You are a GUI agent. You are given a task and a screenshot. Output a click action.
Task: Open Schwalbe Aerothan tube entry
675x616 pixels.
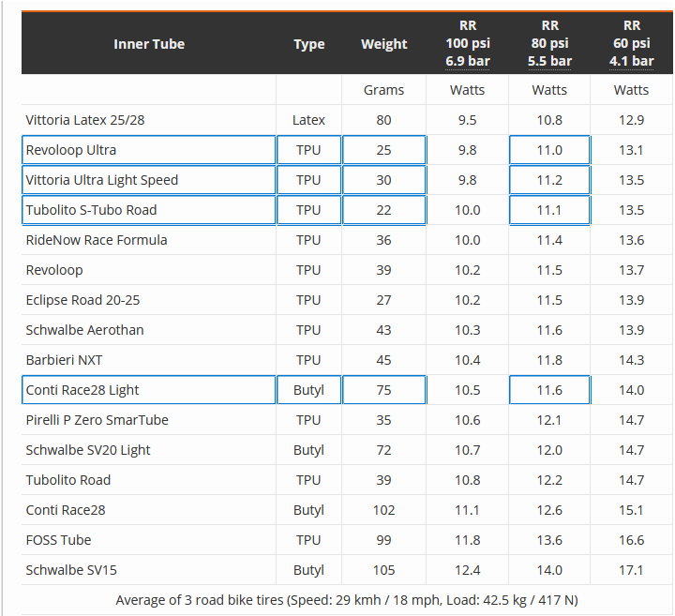85,330
